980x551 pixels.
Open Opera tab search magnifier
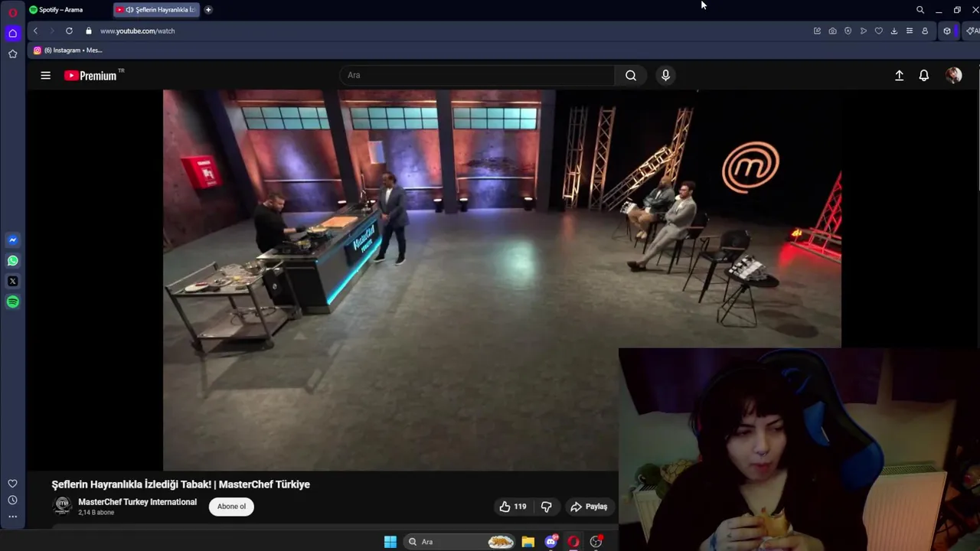click(920, 10)
